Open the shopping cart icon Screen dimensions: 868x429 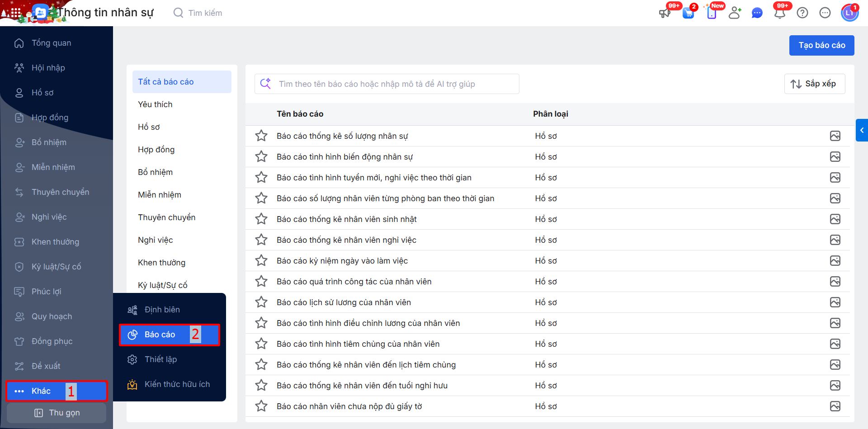pos(688,13)
